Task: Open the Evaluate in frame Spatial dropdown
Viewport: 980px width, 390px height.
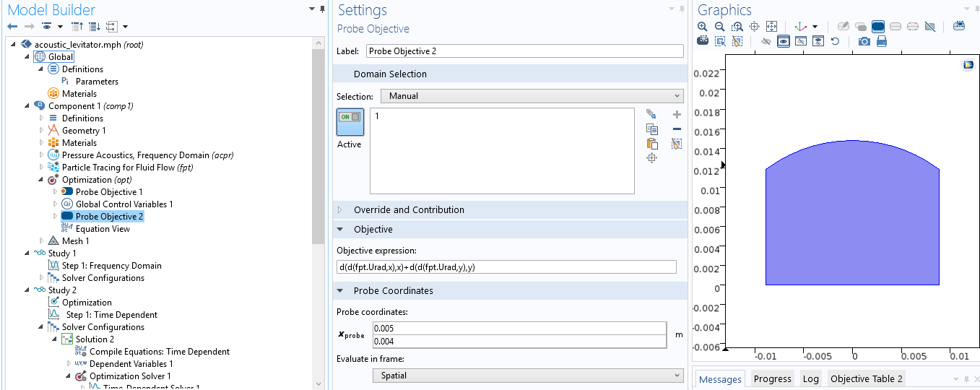Action: [x=527, y=376]
